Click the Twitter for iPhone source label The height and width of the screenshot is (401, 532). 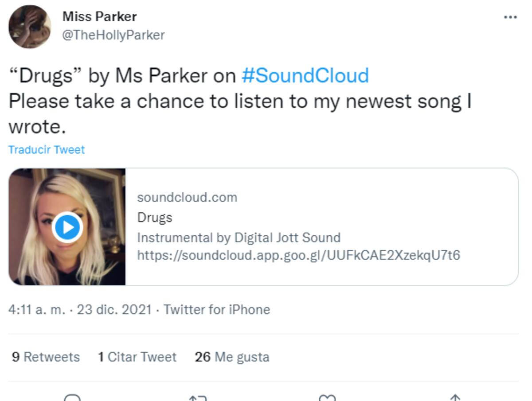[x=217, y=309]
